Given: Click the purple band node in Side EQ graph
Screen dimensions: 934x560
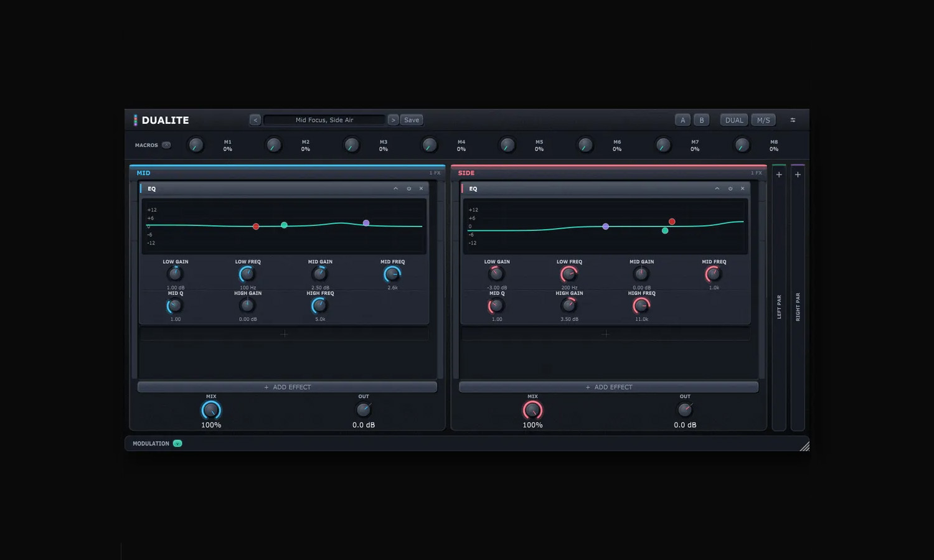Looking at the screenshot, I should click(605, 226).
